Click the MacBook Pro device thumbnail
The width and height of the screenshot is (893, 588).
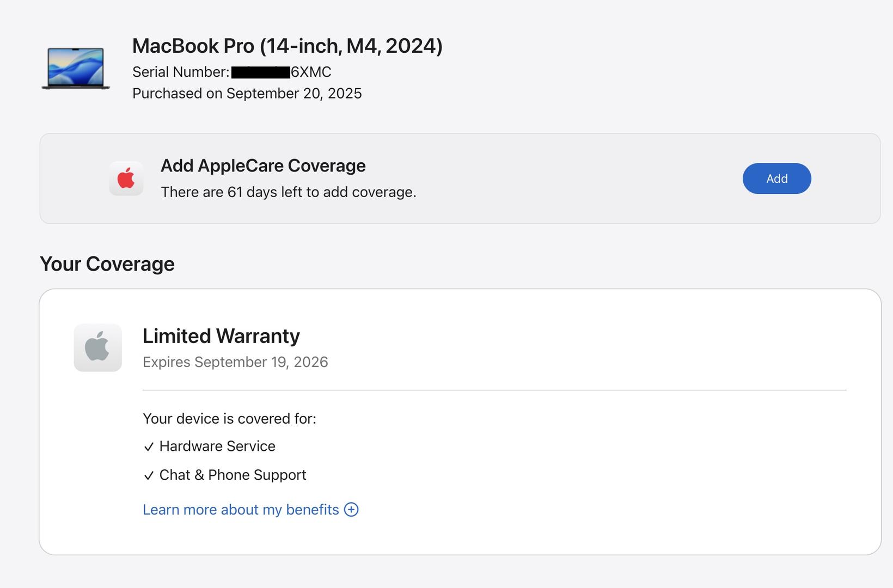76,69
